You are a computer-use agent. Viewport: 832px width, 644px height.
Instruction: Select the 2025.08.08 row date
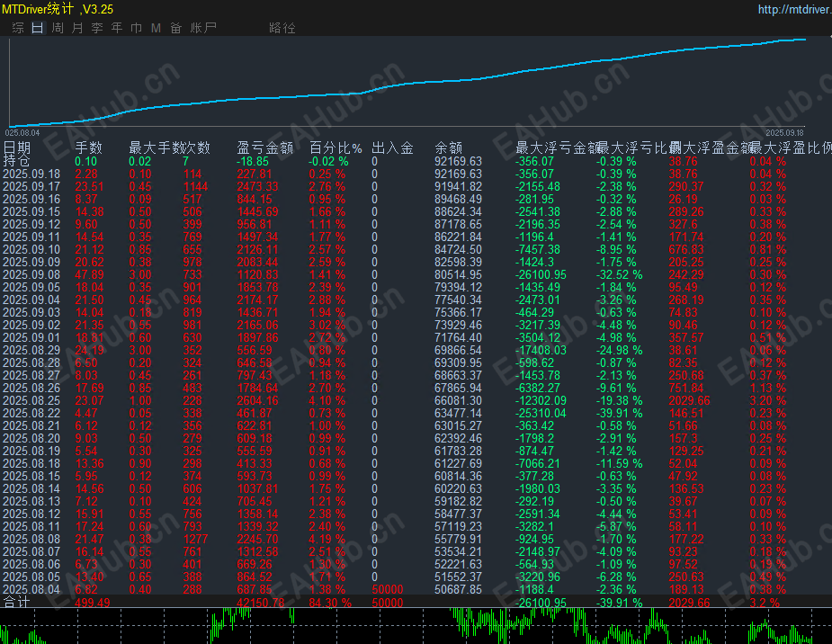31,540
